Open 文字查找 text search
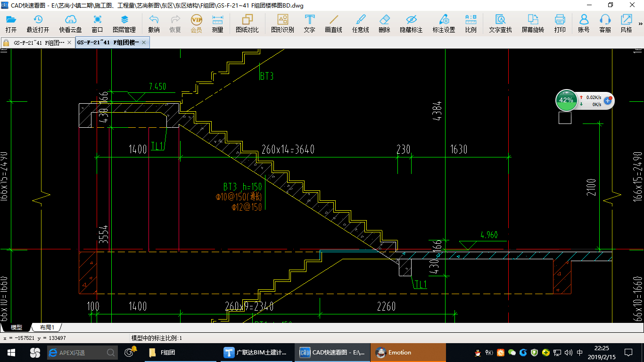The width and height of the screenshot is (644, 362). [500, 24]
